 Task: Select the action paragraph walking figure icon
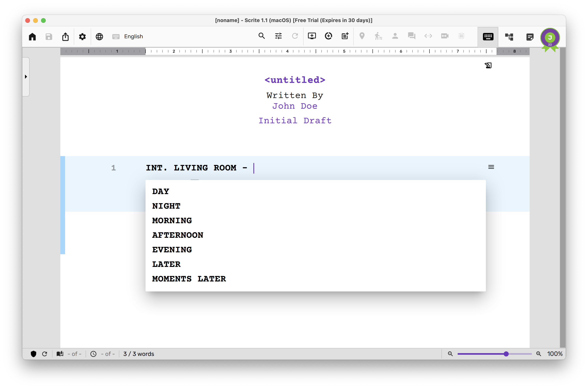click(x=378, y=36)
